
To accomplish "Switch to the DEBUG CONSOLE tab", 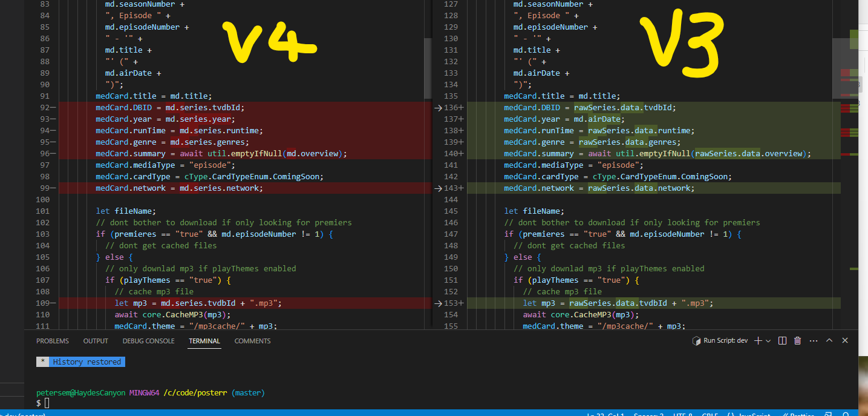I will coord(148,340).
